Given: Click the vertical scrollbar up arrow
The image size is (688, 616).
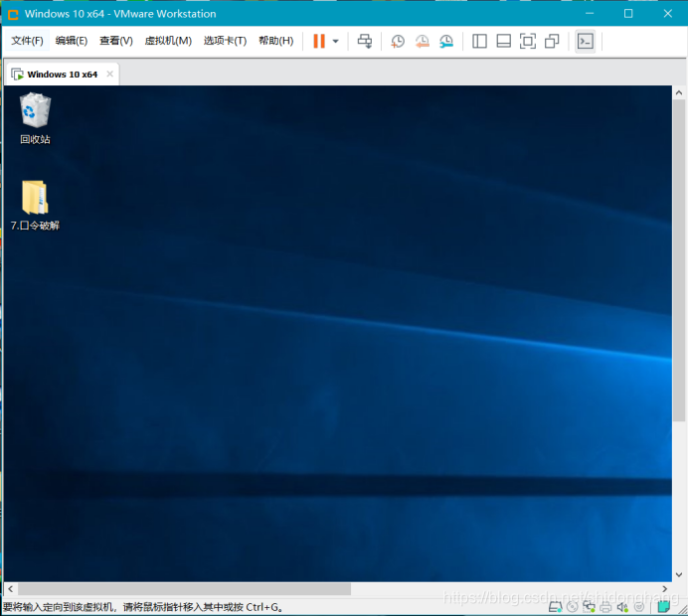Looking at the screenshot, I should pos(679,92).
